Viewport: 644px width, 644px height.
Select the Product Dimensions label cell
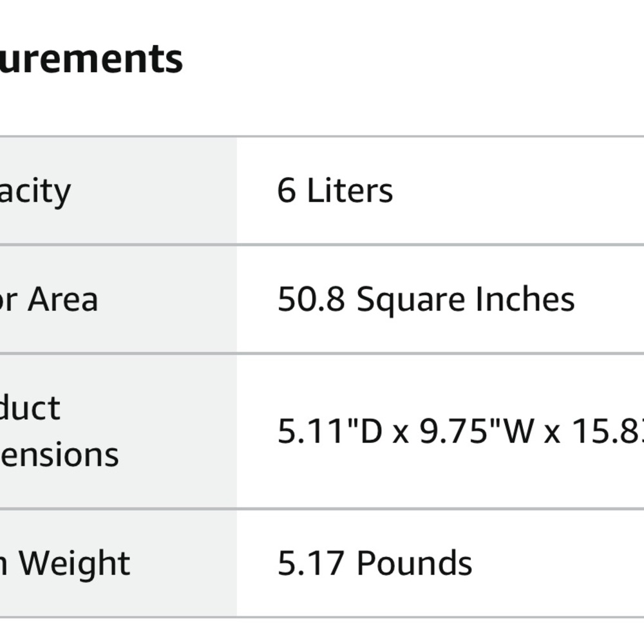coord(118,431)
